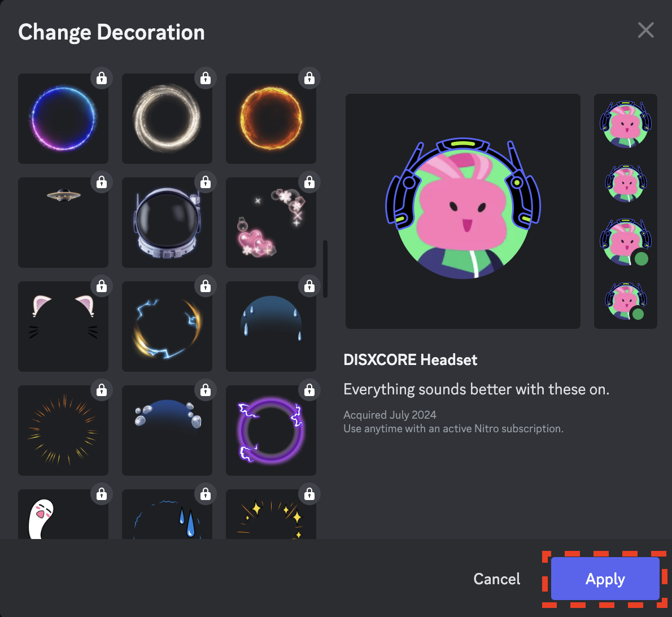Pick the orange fire ring decoration

271,119
